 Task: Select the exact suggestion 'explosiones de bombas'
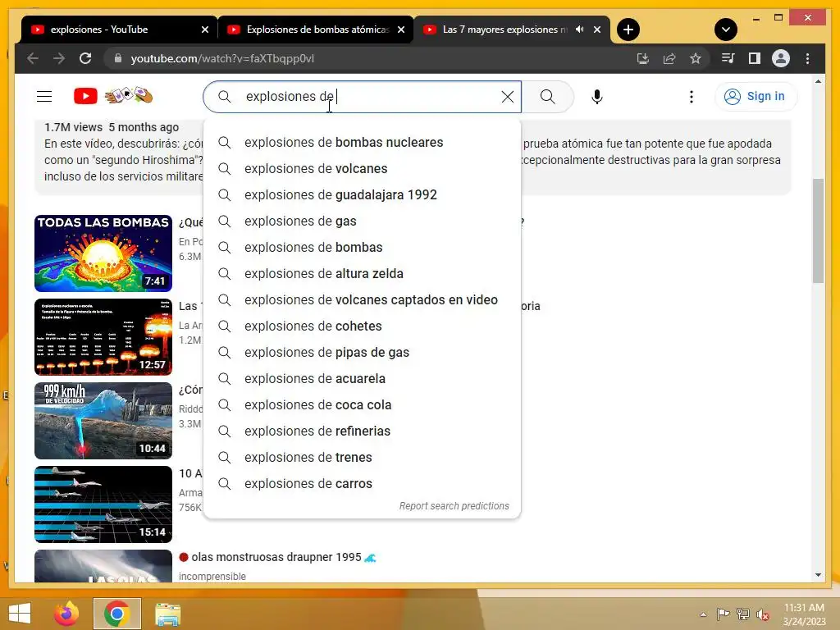362,248
